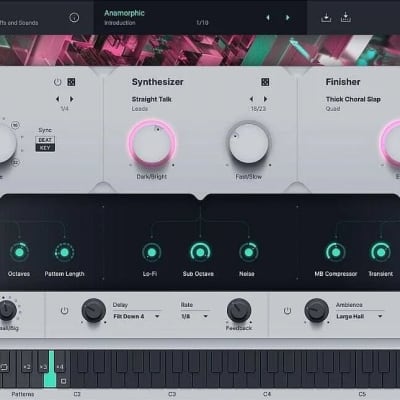The width and height of the screenshot is (400, 400).
Task: Open the info icon in the header
Action: pos(74,17)
